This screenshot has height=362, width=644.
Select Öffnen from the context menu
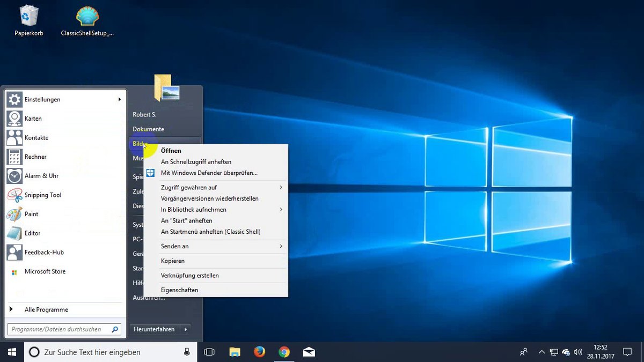pos(171,151)
